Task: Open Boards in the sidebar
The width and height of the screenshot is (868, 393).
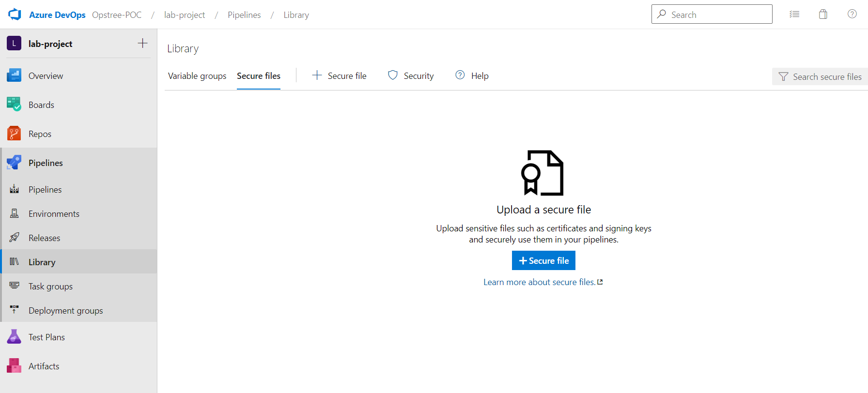Action: pyautogui.click(x=78, y=105)
